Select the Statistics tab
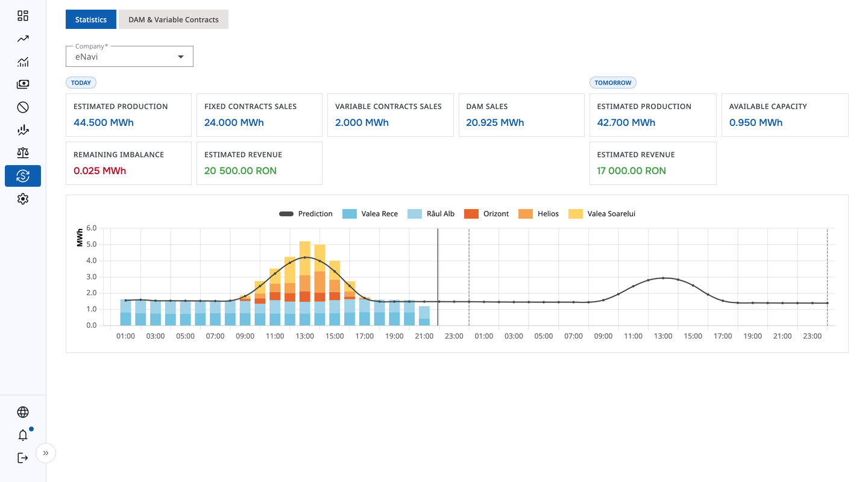This screenshot has height=482, width=868. [x=90, y=19]
